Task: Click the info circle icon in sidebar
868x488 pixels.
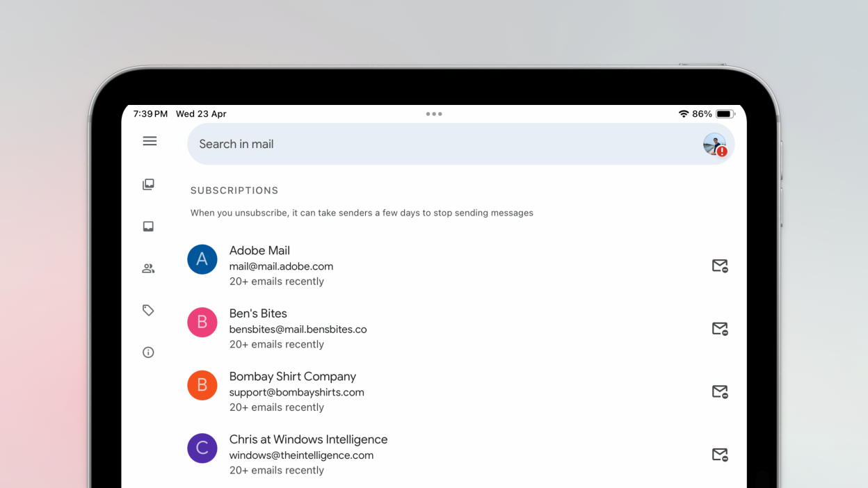Action: (148, 352)
